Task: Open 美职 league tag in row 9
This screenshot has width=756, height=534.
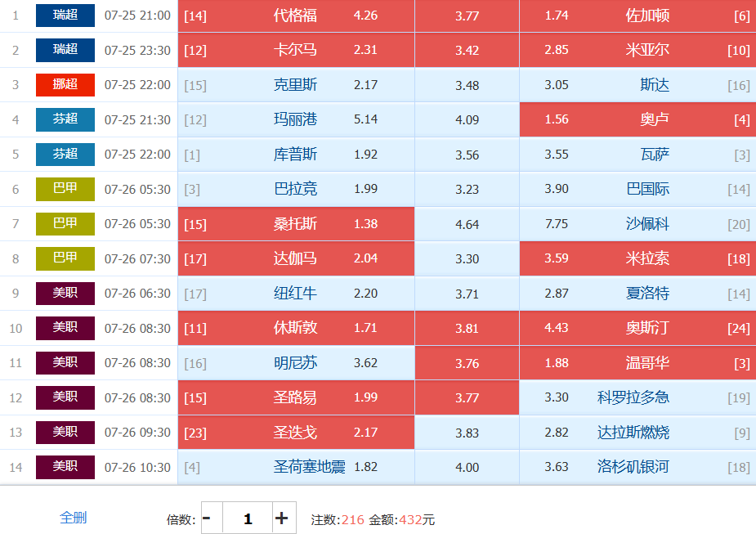Action: (x=65, y=294)
